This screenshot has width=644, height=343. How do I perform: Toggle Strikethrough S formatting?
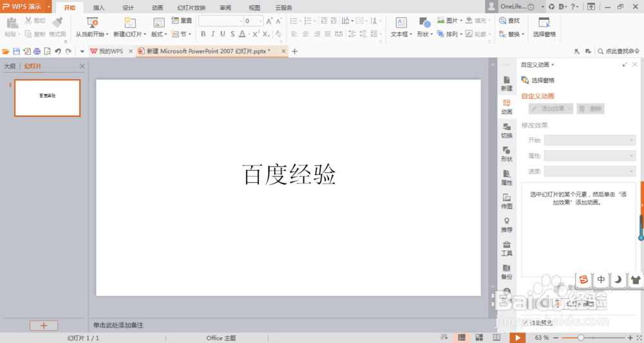tap(232, 34)
